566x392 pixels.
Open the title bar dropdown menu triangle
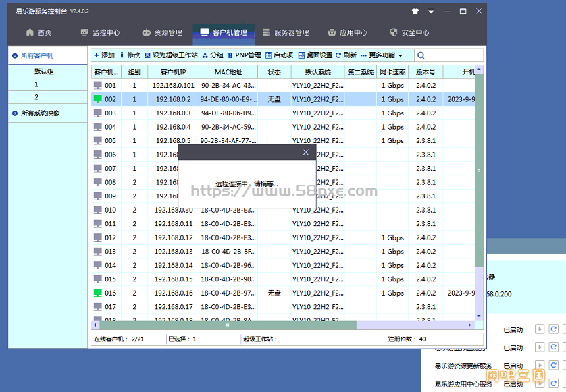coord(431,11)
